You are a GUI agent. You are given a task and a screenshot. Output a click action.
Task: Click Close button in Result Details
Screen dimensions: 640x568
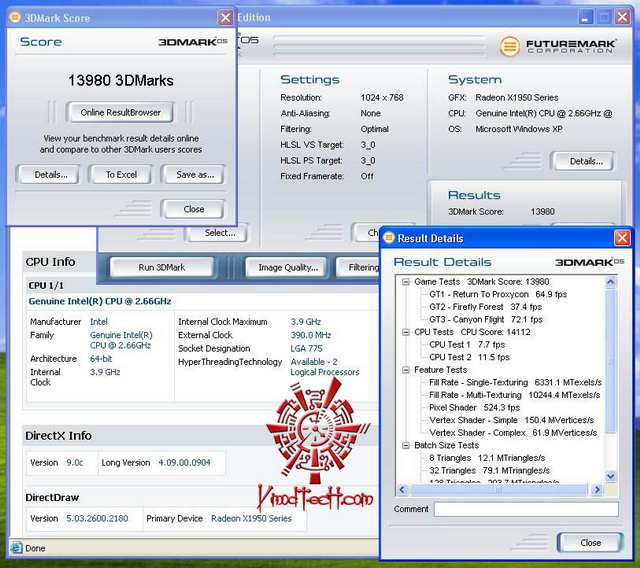coord(590,543)
